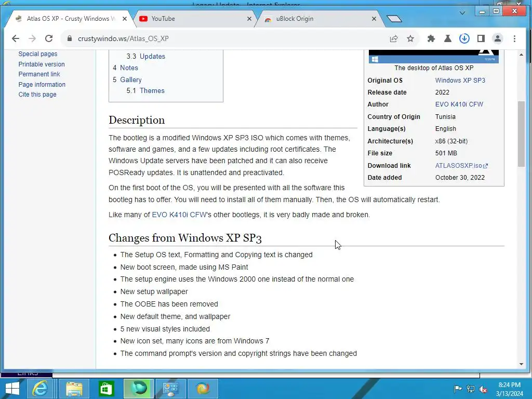Viewport: 532px width, 399px height.
Task: Open Firefox from the taskbar
Action: (203, 389)
